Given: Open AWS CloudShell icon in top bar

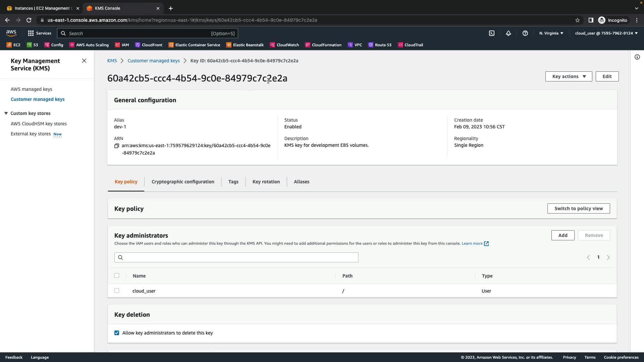Looking at the screenshot, I should tap(492, 33).
